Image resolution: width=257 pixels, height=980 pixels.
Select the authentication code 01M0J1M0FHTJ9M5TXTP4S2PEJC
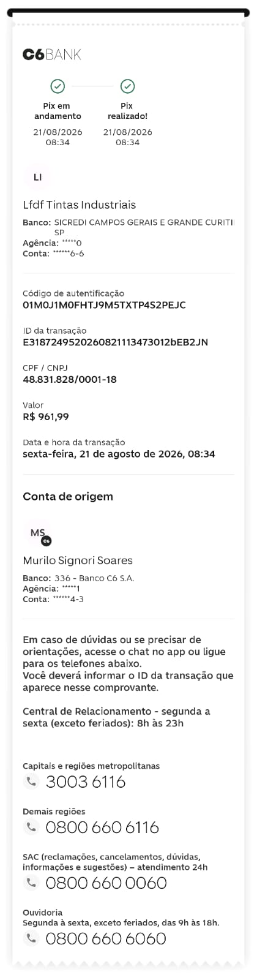coord(104,305)
